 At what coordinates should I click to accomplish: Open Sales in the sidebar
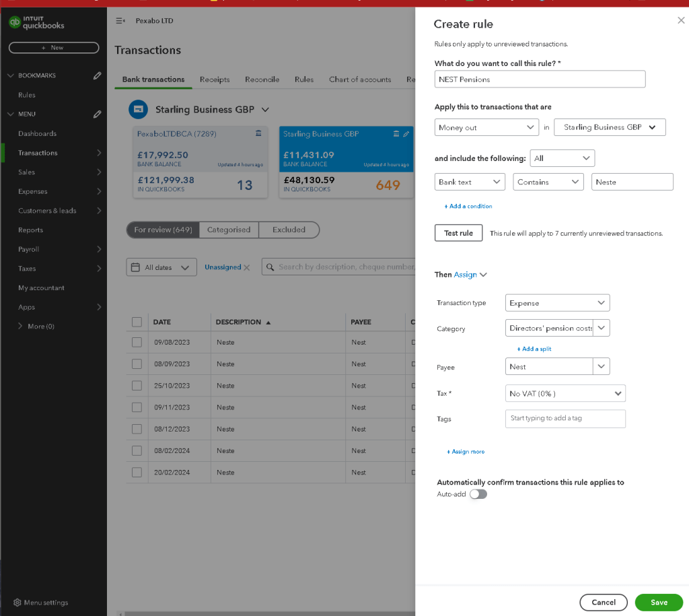(26, 172)
